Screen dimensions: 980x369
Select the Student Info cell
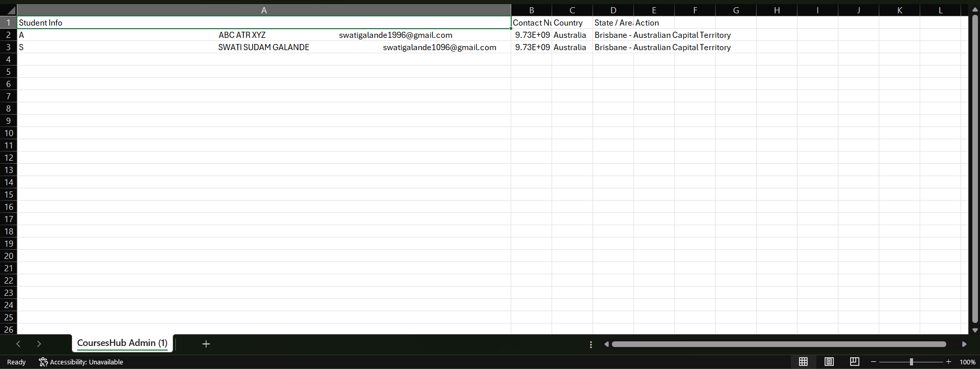(264, 23)
